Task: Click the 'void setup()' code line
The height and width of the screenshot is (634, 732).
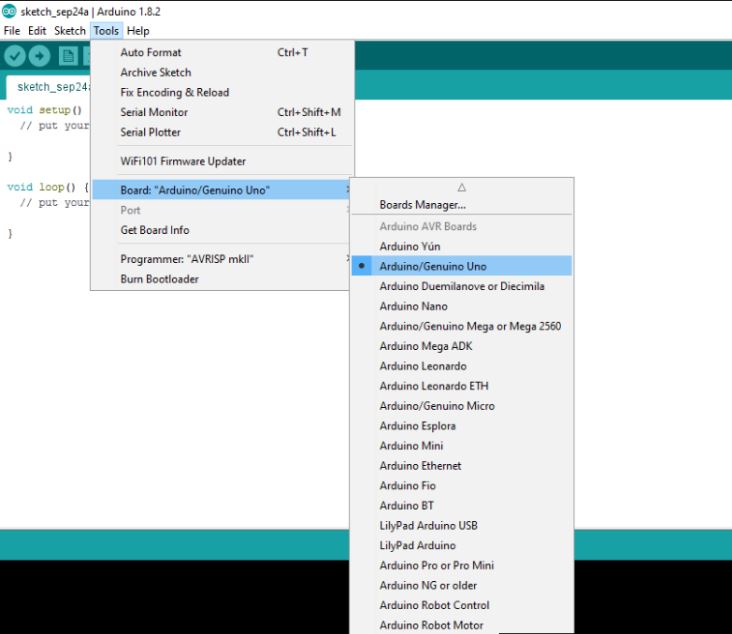Action: tap(45, 110)
